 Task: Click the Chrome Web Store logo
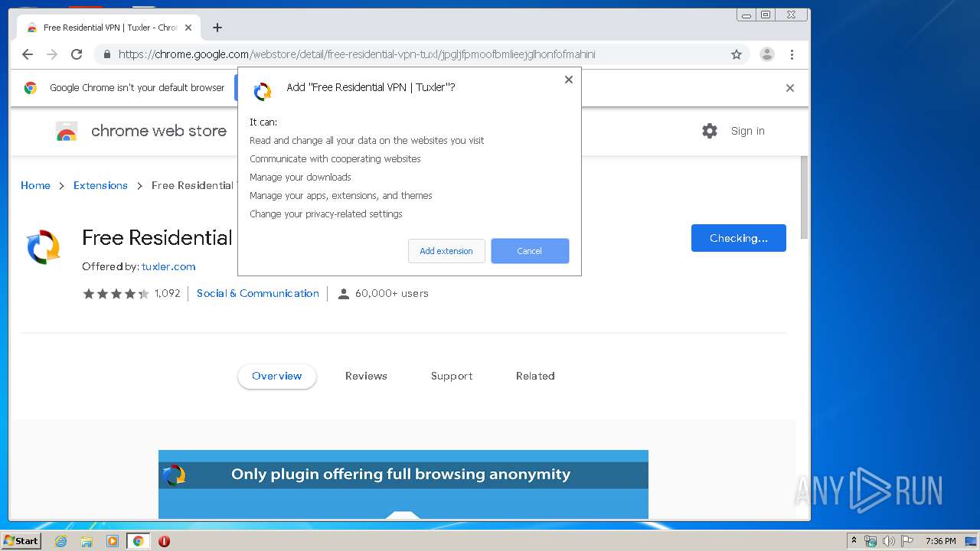pyautogui.click(x=67, y=132)
